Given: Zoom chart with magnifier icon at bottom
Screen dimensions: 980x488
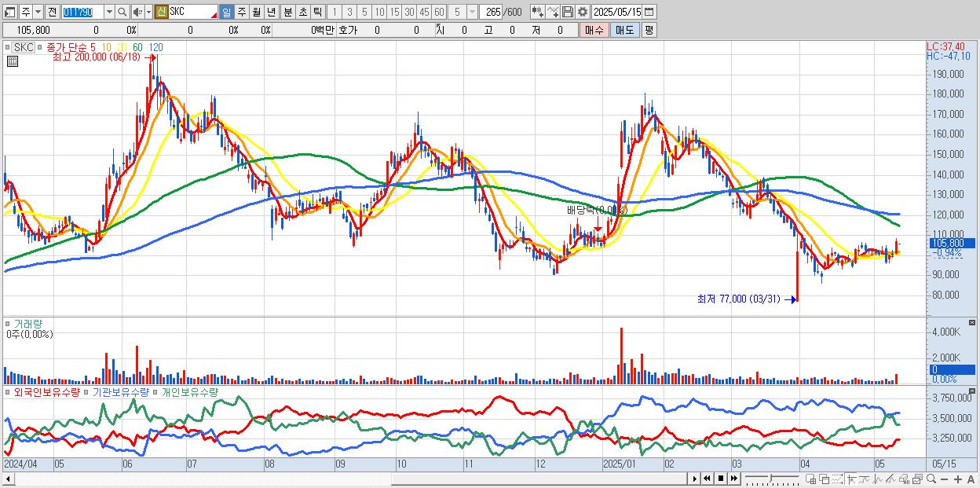Looking at the screenshot, I should (x=931, y=479).
